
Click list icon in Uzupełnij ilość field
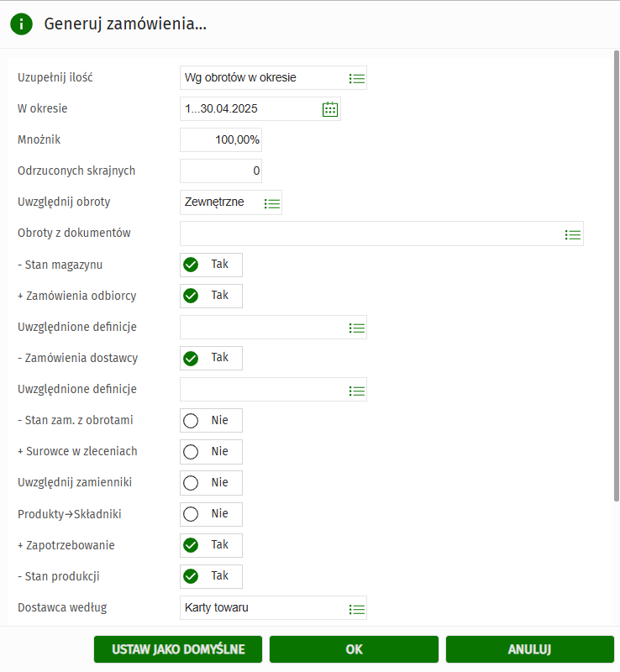click(357, 78)
